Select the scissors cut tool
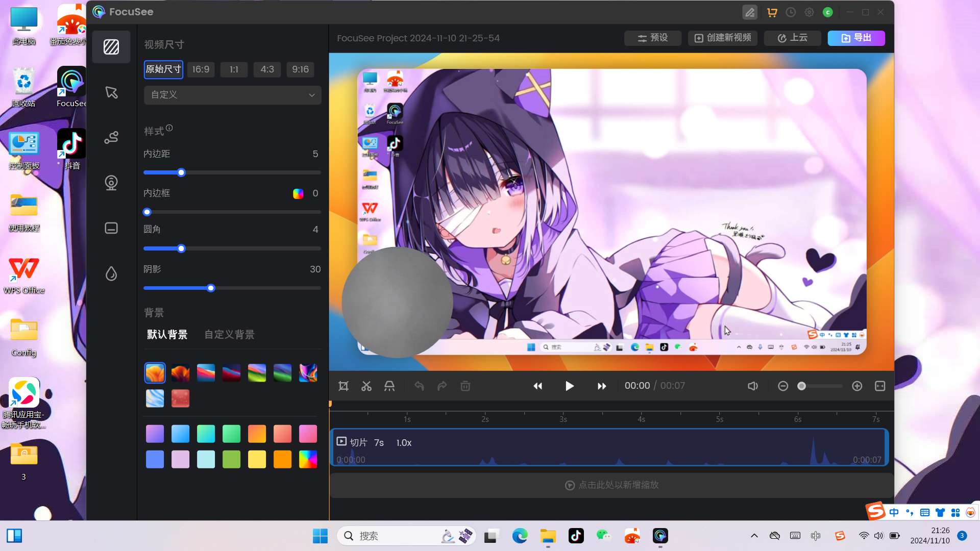The height and width of the screenshot is (551, 980). 366,386
